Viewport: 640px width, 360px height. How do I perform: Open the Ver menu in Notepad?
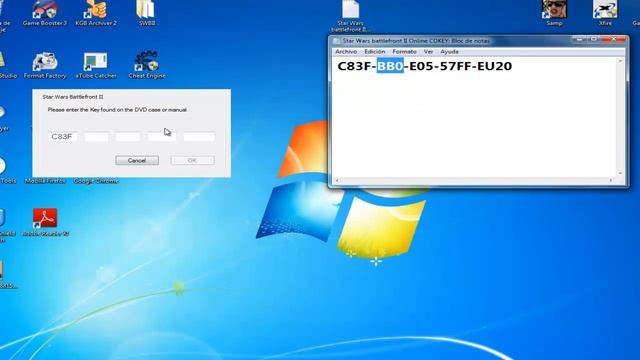(x=428, y=52)
